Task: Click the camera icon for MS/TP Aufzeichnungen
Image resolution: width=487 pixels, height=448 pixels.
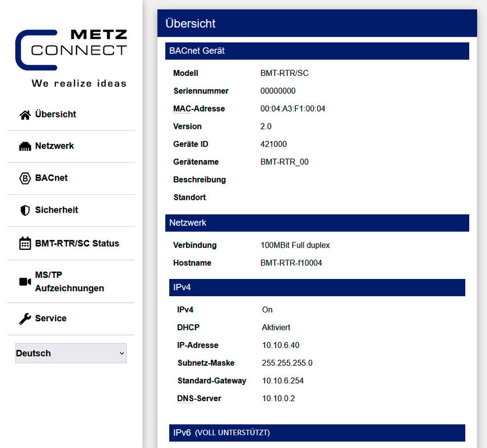Action: point(25,282)
